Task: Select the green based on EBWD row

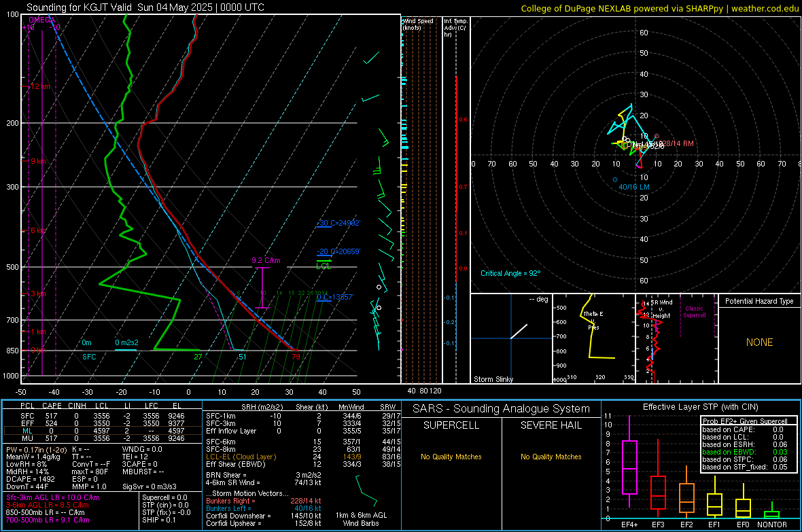Action: click(x=745, y=452)
